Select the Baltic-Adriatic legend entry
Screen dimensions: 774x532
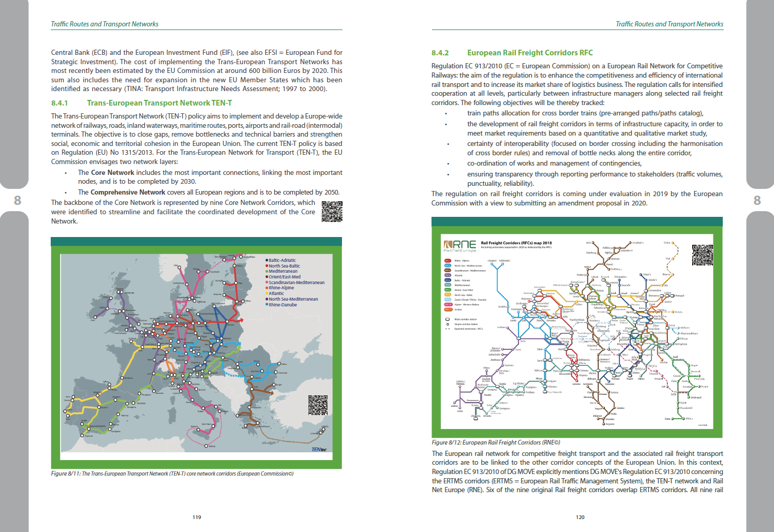pos(282,260)
